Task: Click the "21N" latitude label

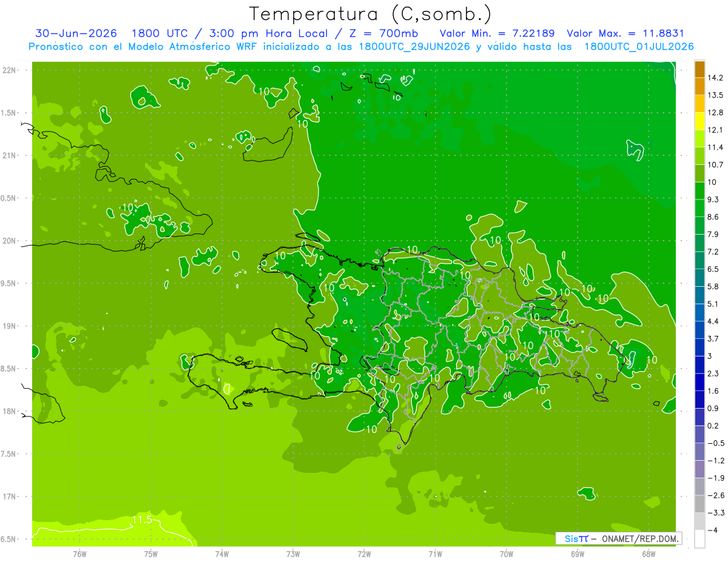Action: [10, 156]
